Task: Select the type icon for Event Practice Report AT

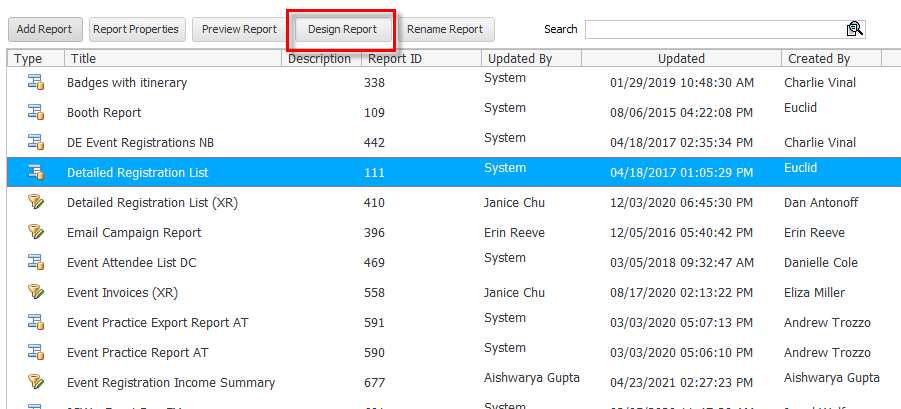Action: pyautogui.click(x=36, y=352)
